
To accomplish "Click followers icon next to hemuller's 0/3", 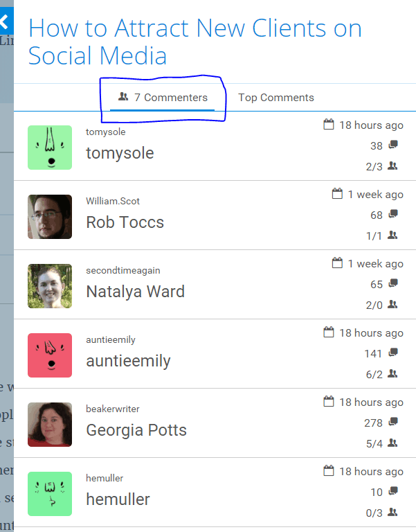I will (393, 513).
